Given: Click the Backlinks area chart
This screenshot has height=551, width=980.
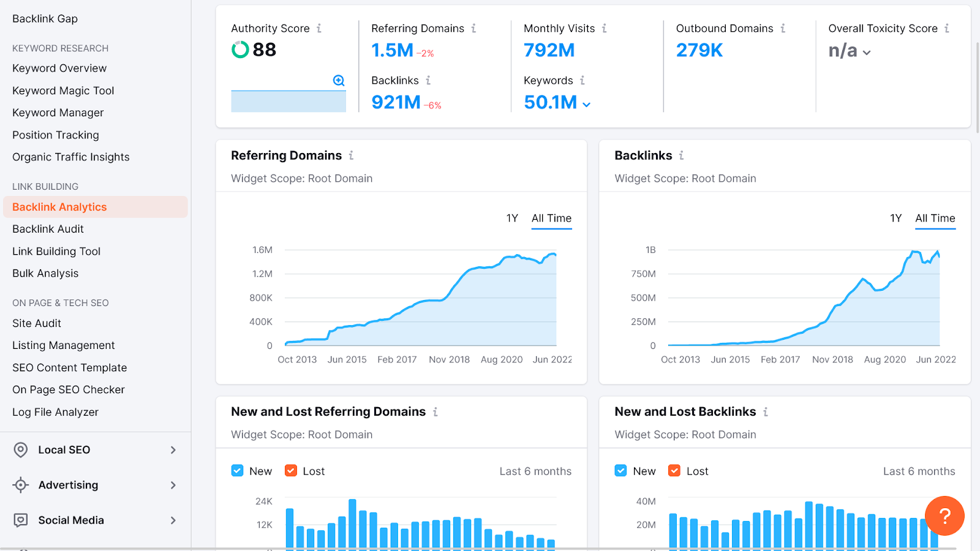Looking at the screenshot, I should point(804,299).
